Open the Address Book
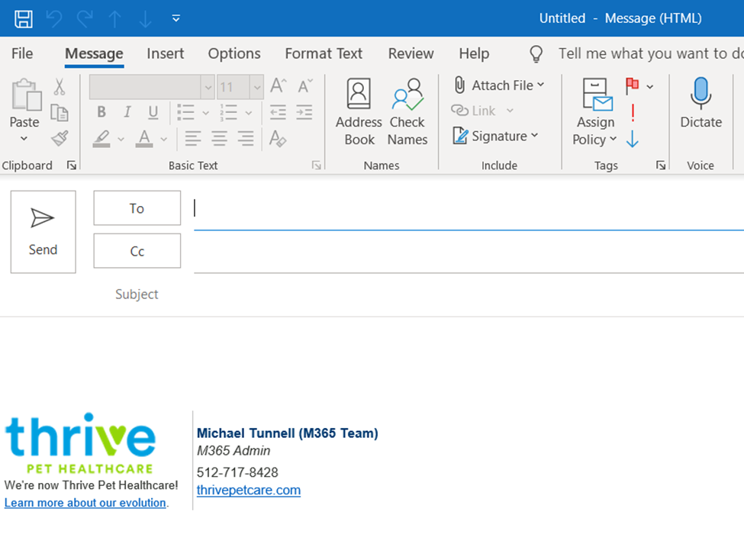This screenshot has width=744, height=560. (359, 112)
